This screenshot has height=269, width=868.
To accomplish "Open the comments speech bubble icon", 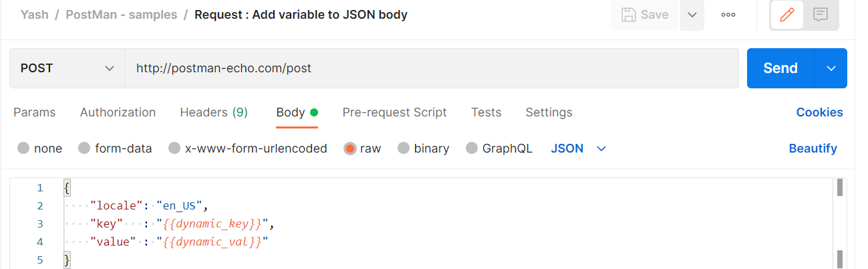I will point(821,15).
